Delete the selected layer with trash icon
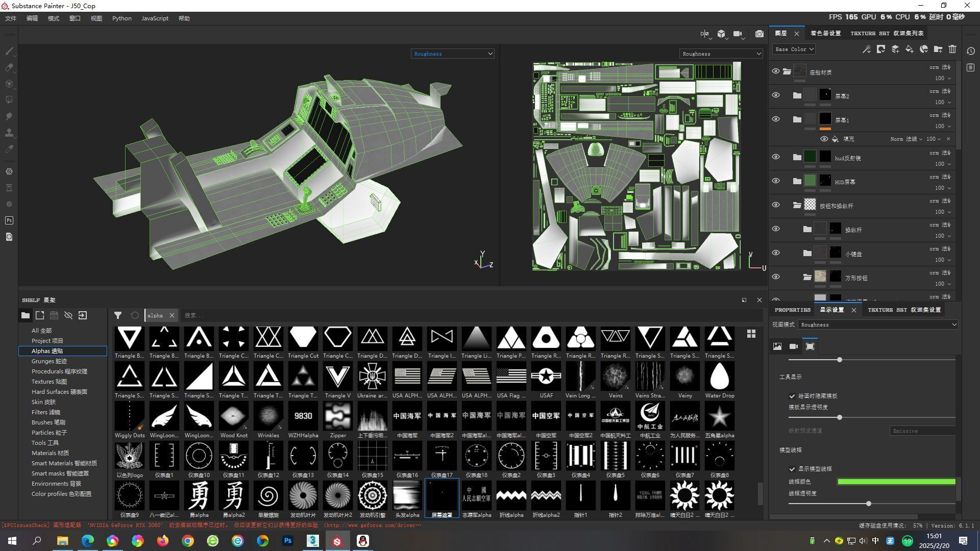Screen dimensions: 980x551 (952, 49)
